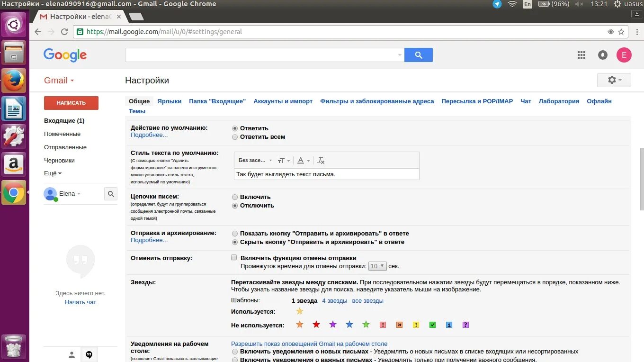Click the Начать чат link
This screenshot has height=362, width=644.
tap(80, 302)
